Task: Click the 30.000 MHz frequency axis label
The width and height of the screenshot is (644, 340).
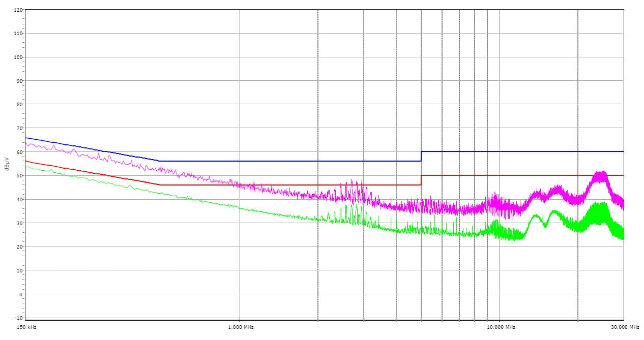Action: pyautogui.click(x=625, y=327)
